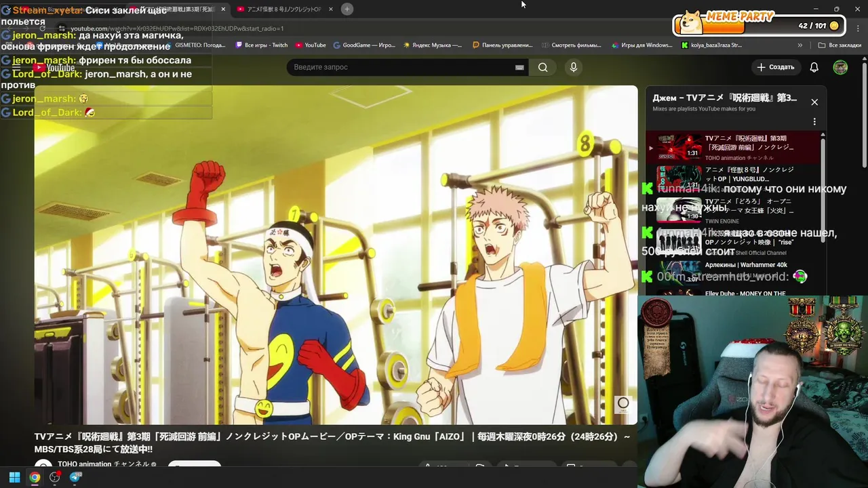Screen dimensions: 868x488
Task: Click the circle overlay button on video
Action: coord(623,403)
